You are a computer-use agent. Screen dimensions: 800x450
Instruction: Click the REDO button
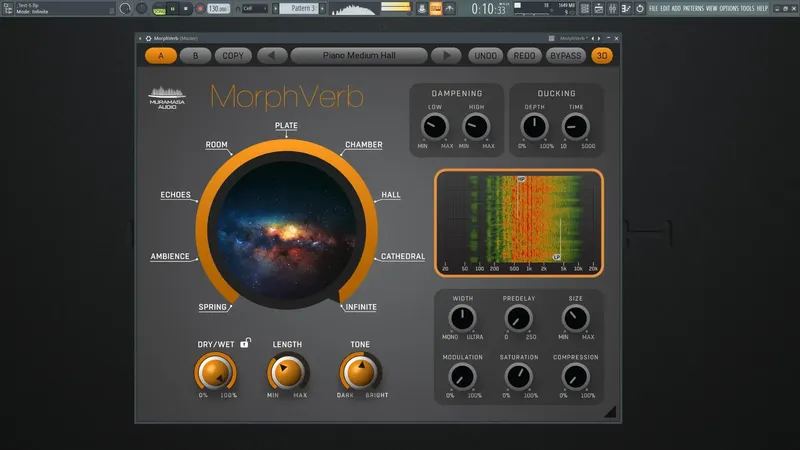click(x=524, y=56)
